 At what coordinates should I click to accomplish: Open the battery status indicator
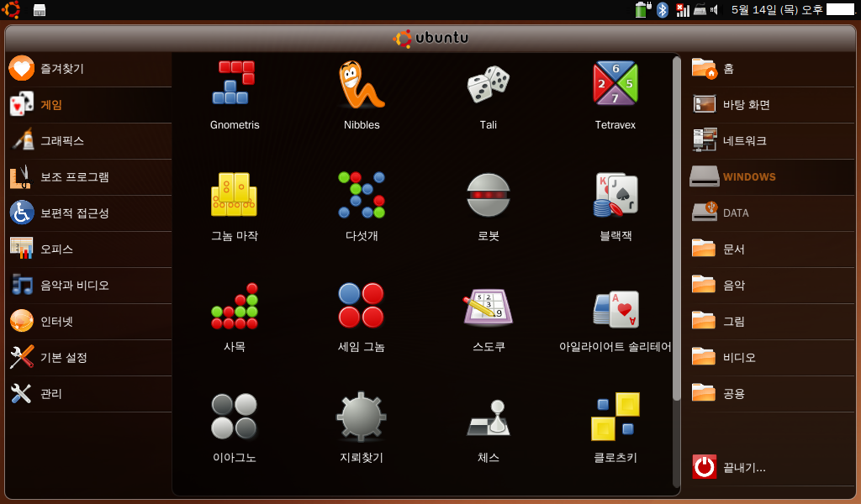coord(643,9)
